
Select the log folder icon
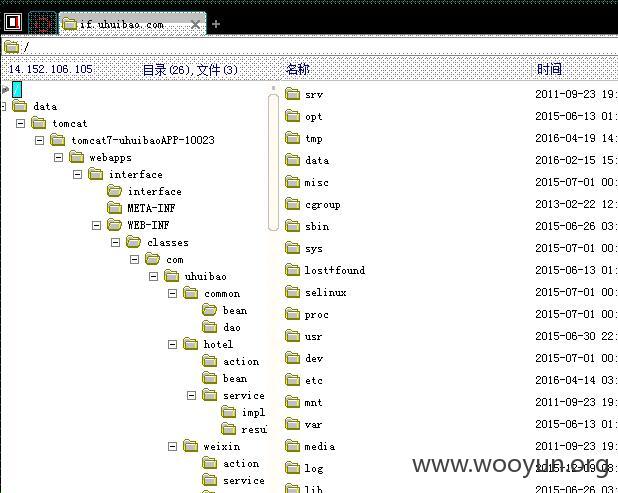point(292,468)
